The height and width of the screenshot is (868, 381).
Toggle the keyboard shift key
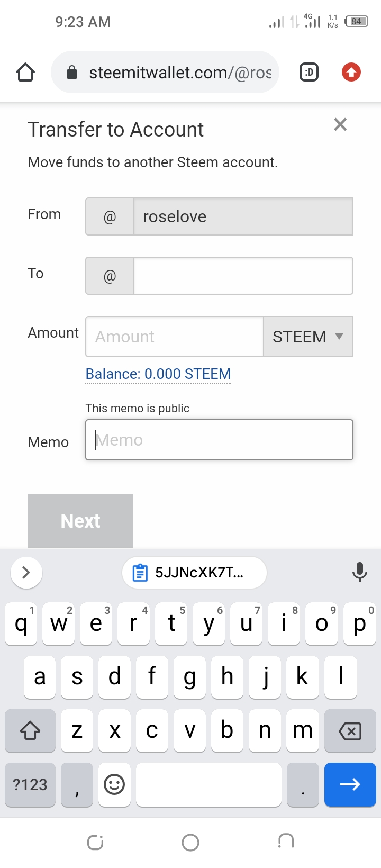pos(30,731)
